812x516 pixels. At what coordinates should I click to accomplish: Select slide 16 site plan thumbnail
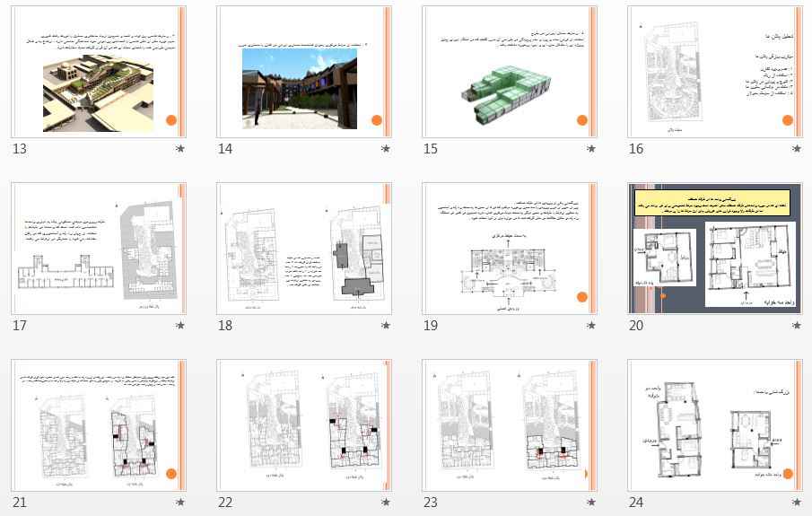(715, 72)
